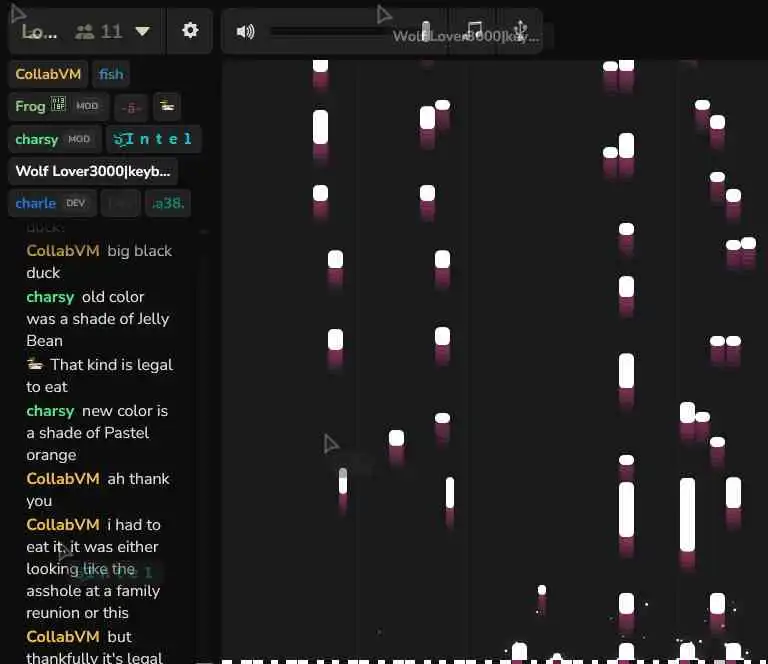Expand the room list dropdown arrow

pyautogui.click(x=143, y=31)
